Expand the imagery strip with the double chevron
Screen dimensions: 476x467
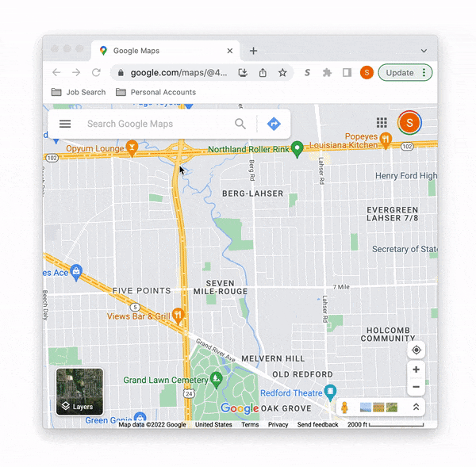[416, 408]
